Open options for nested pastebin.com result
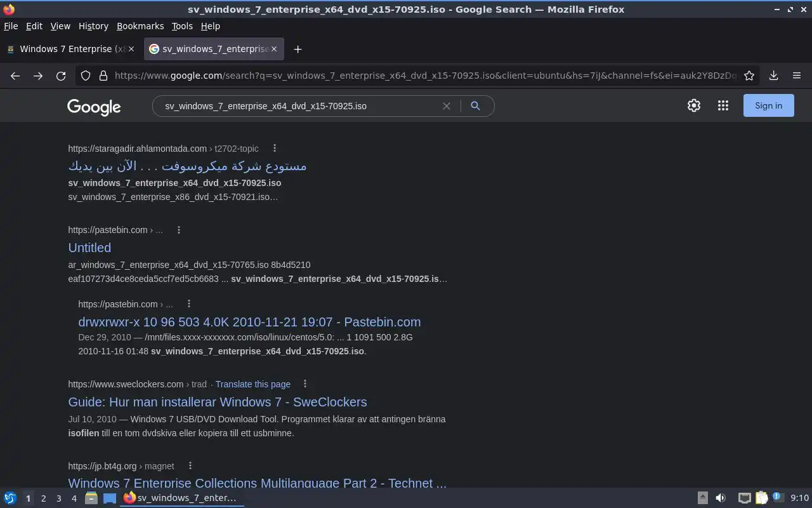Viewport: 812px width, 508px height. [189, 304]
